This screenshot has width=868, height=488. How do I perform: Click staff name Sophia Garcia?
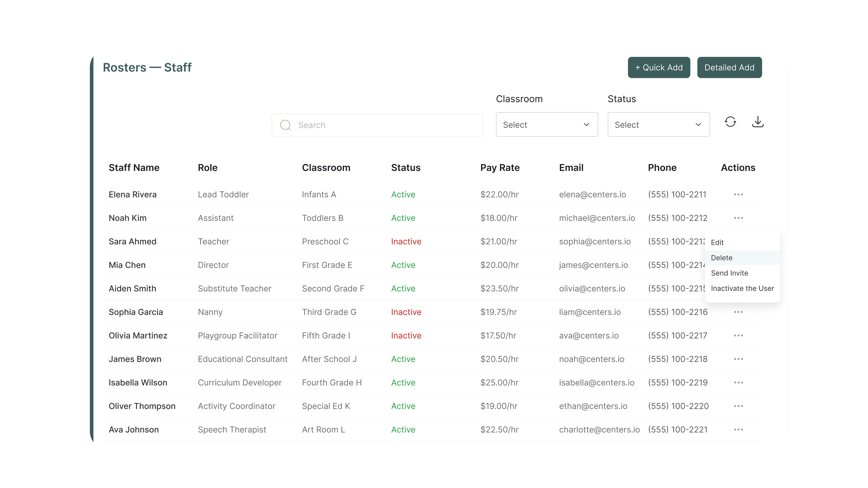tap(136, 312)
